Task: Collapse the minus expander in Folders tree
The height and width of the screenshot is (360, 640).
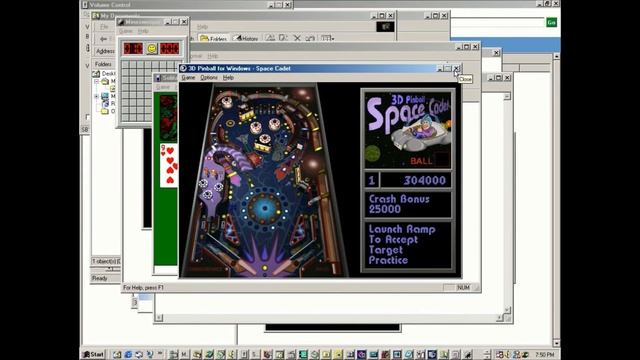Action: 96,81
